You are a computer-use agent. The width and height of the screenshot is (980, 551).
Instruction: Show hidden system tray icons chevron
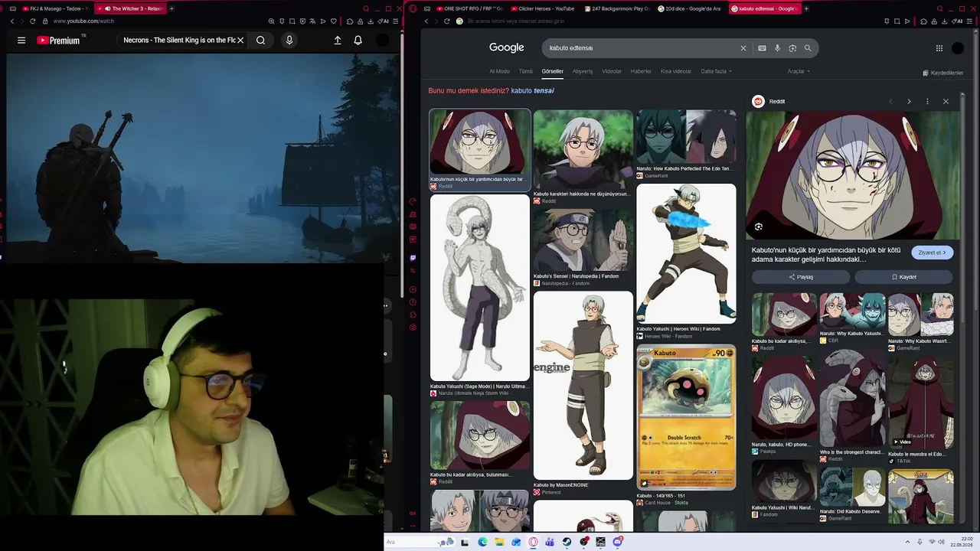pos(909,542)
